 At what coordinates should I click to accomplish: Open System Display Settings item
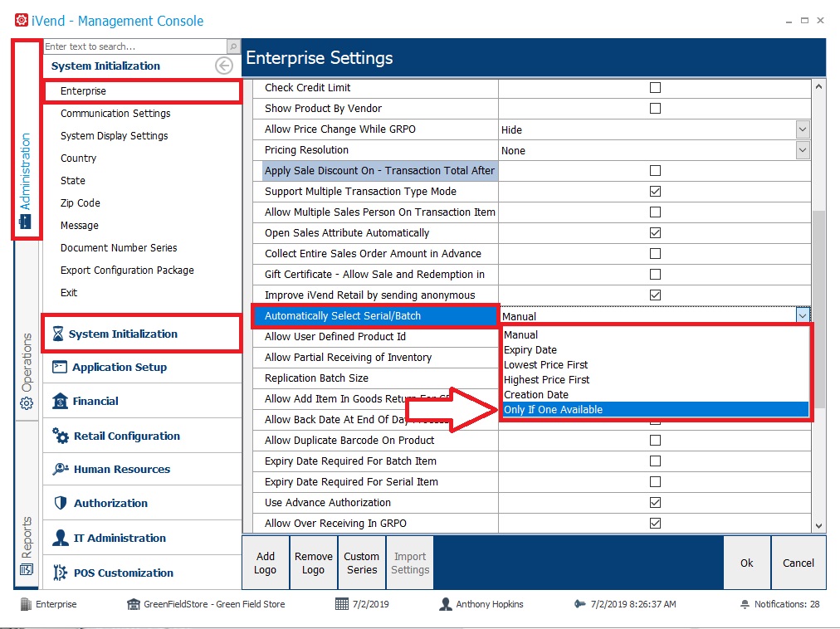tap(114, 136)
